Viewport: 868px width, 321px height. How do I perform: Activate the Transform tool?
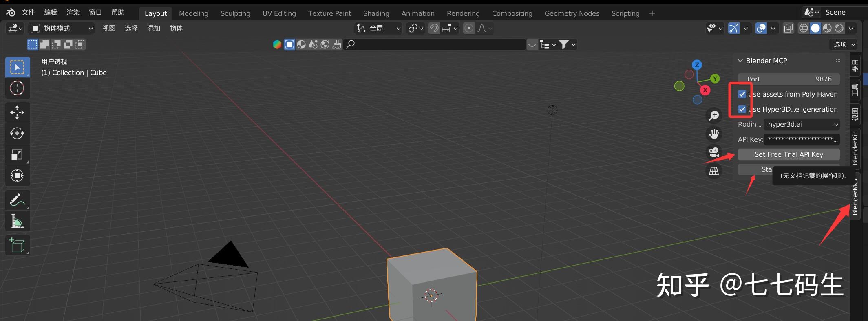tap(17, 176)
